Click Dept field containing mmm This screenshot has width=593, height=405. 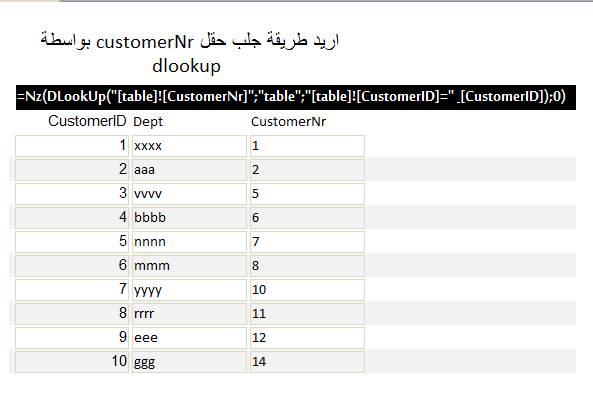pyautogui.click(x=189, y=266)
